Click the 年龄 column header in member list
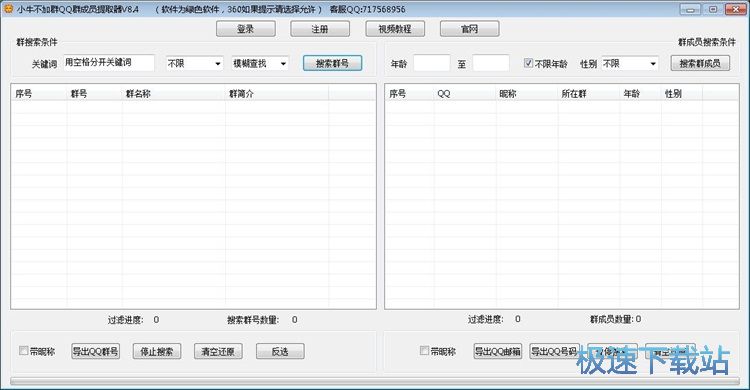Image resolution: width=750 pixels, height=390 pixels. coord(640,93)
